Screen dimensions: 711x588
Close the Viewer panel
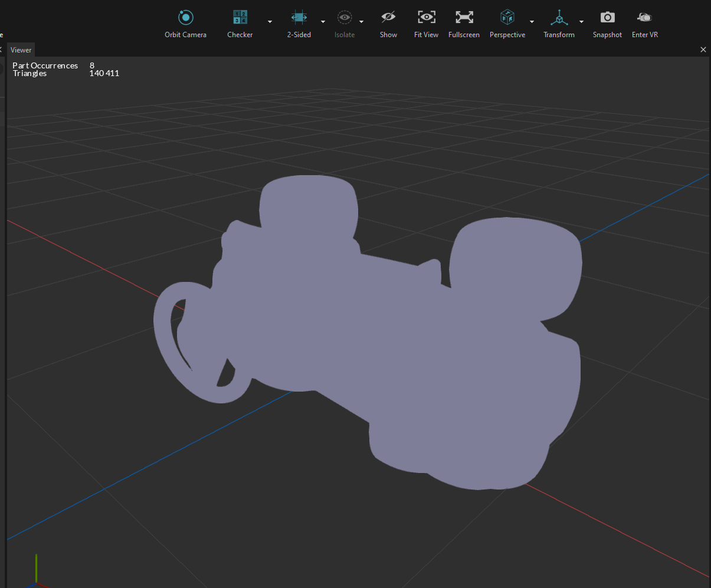703,50
